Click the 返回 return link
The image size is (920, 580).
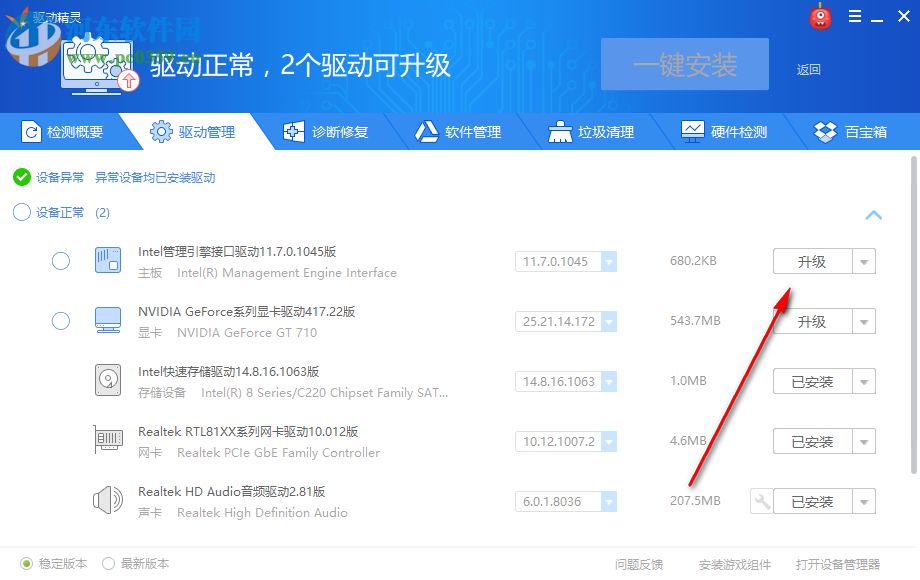[x=808, y=70]
